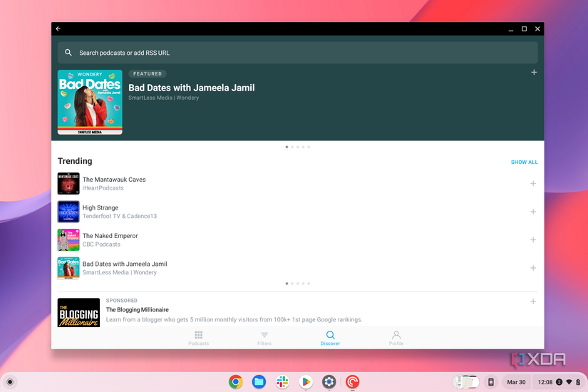The width and height of the screenshot is (588, 392).
Task: Open Pocket Casts from the shelf
Action: (x=353, y=382)
